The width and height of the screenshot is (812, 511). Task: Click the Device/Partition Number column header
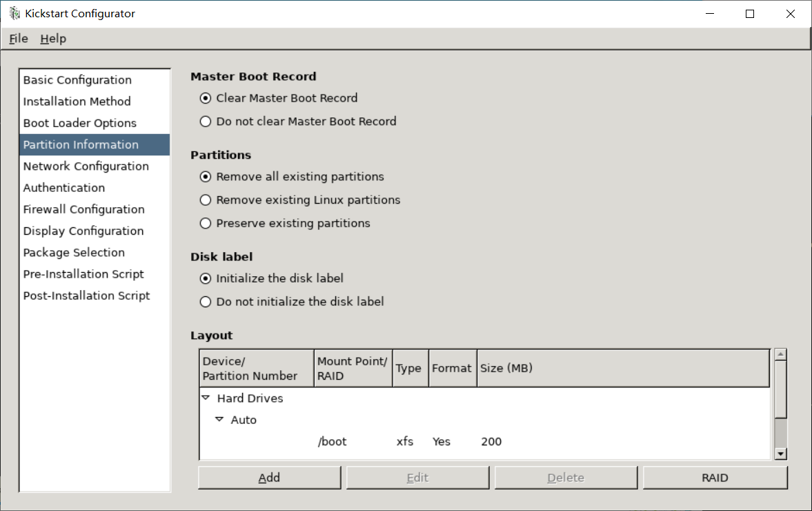[257, 369]
